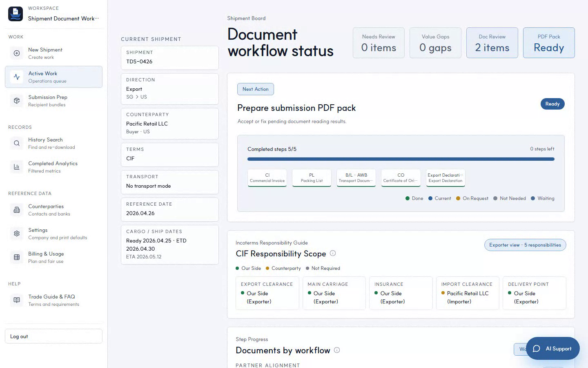Click Exporter view 5 responsibilities pill
This screenshot has width=588, height=368.
coord(525,245)
